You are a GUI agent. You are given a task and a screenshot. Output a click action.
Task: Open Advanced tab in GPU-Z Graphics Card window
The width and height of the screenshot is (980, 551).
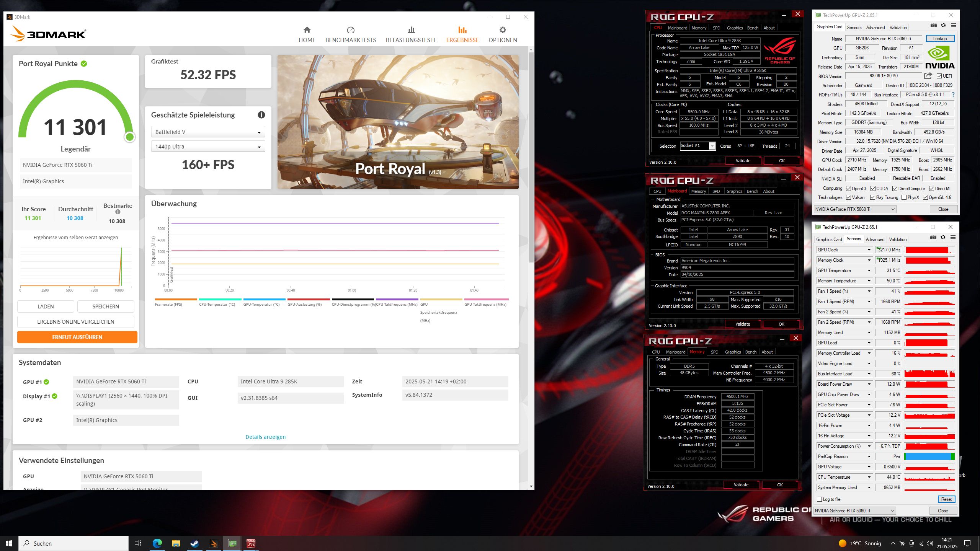coord(875,28)
